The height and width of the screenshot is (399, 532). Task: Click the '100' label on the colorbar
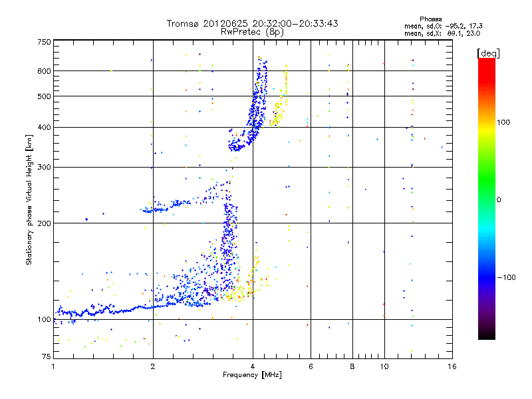click(x=503, y=122)
